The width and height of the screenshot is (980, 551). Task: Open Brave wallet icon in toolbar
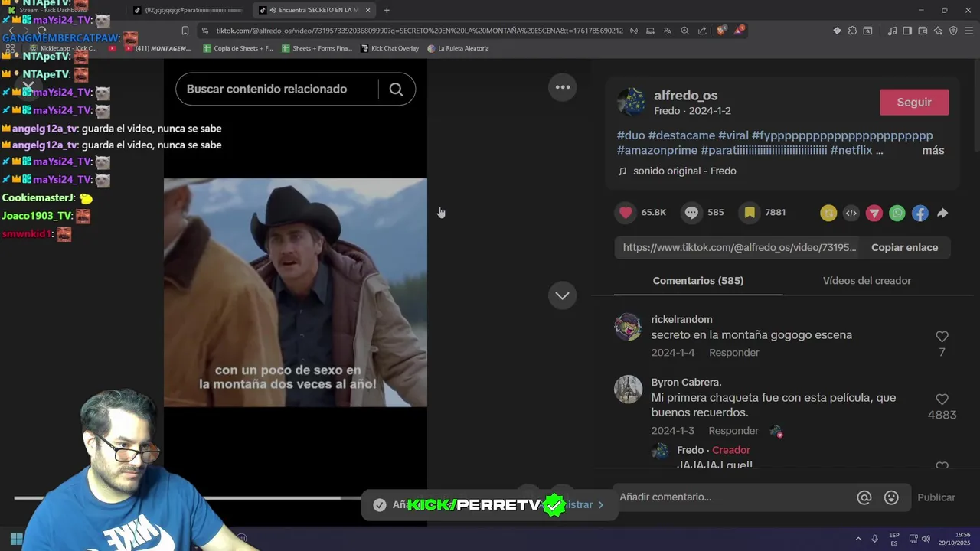point(923,31)
